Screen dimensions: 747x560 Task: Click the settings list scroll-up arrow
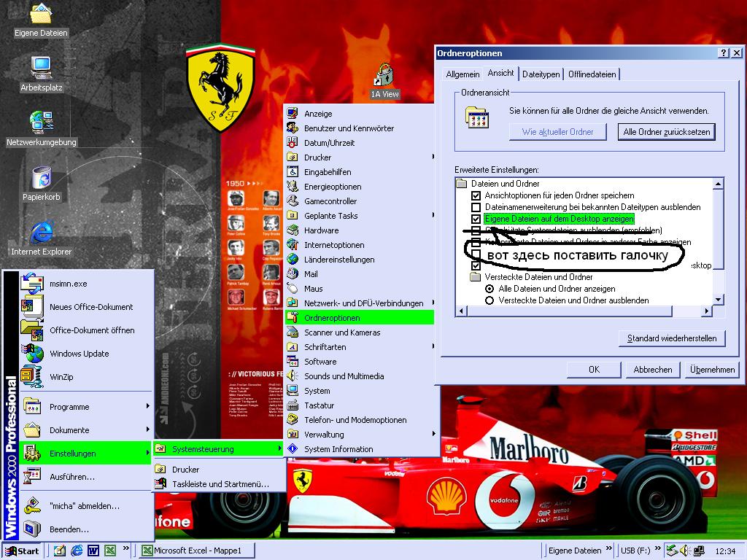coord(718,184)
